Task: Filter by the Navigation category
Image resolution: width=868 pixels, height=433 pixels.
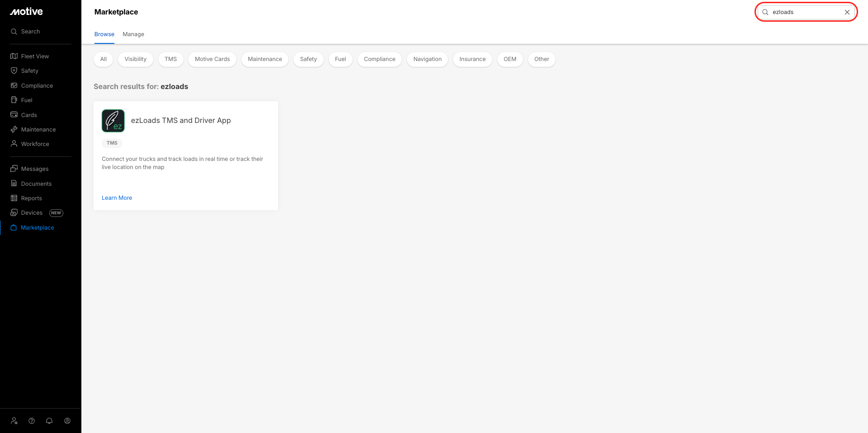Action: pyautogui.click(x=428, y=59)
